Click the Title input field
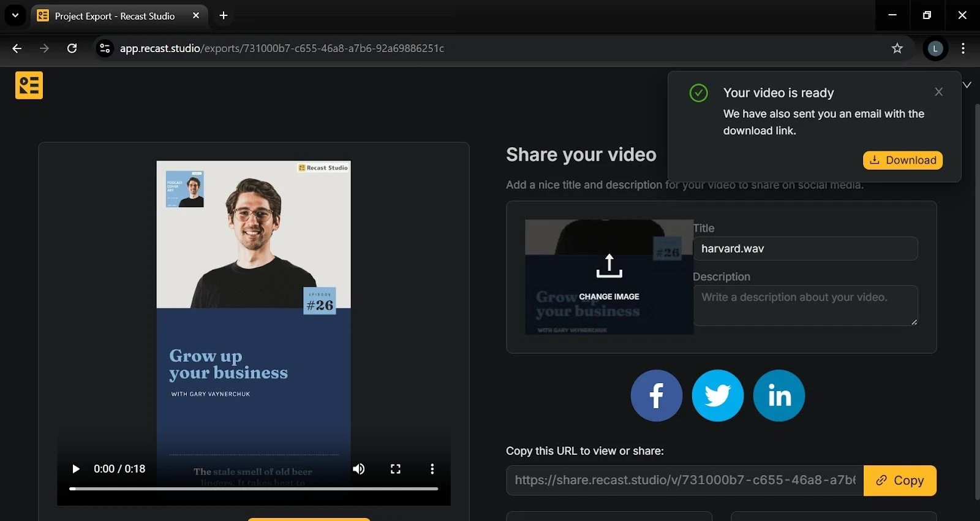The image size is (980, 521). tap(805, 249)
